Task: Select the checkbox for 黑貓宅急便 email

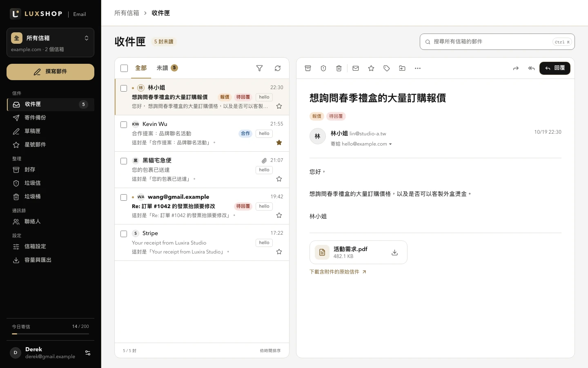Action: [124, 161]
